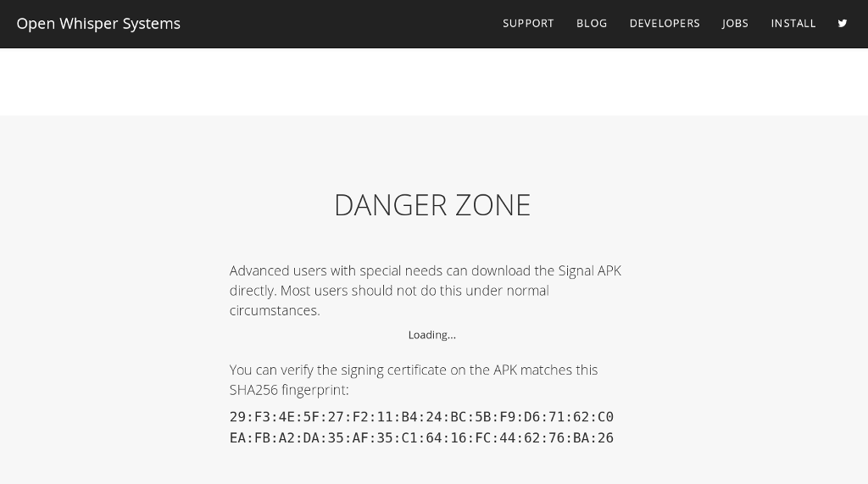Click the empty dark navbar area beside the logo
868x484 pixels.
pyautogui.click(x=341, y=24)
